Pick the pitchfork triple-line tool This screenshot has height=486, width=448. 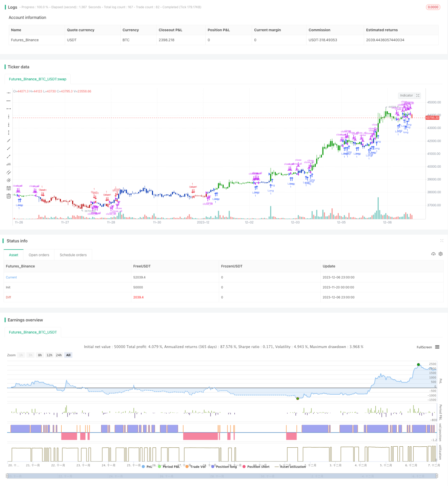(x=9, y=180)
